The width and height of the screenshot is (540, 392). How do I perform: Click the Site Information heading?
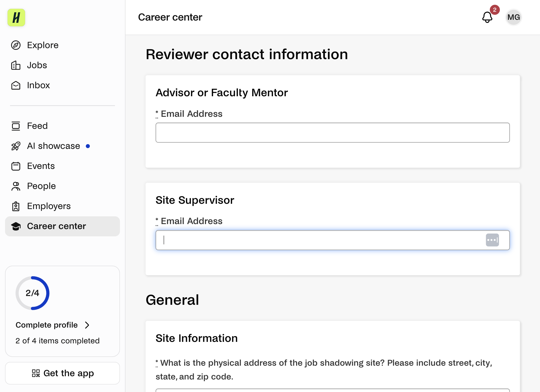click(196, 338)
